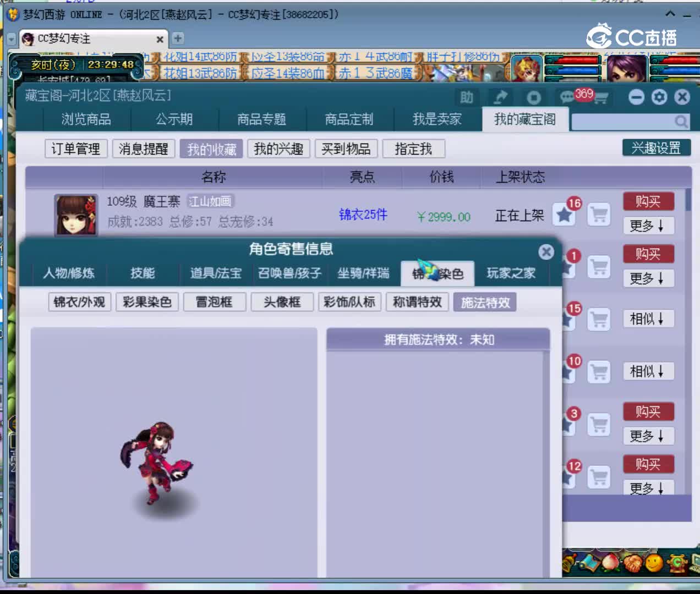Open the 人物/修炼 tab in the dialog
The width and height of the screenshot is (700, 594).
[69, 273]
